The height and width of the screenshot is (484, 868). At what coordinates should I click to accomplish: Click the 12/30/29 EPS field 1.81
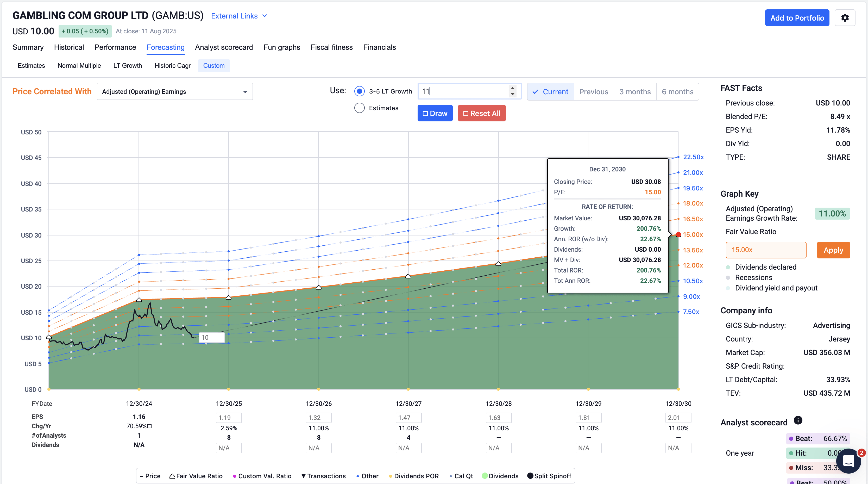(588, 418)
